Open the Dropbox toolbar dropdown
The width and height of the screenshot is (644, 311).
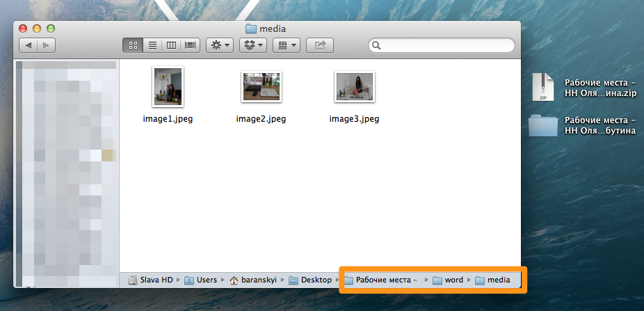pos(253,45)
